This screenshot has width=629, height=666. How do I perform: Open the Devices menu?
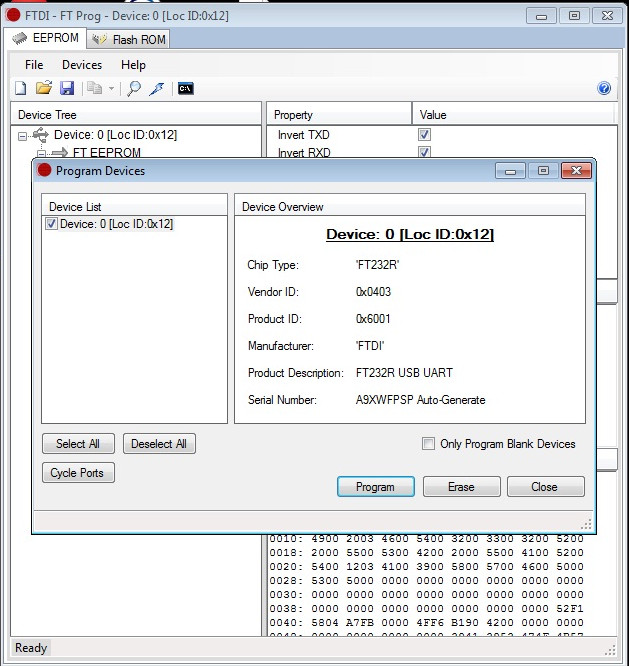tap(82, 65)
